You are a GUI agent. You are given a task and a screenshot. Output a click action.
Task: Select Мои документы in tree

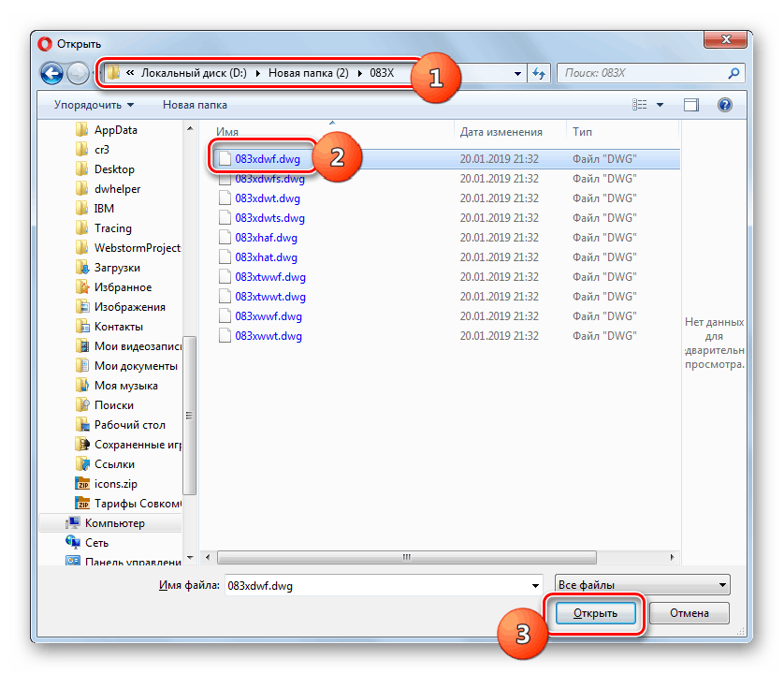(136, 366)
